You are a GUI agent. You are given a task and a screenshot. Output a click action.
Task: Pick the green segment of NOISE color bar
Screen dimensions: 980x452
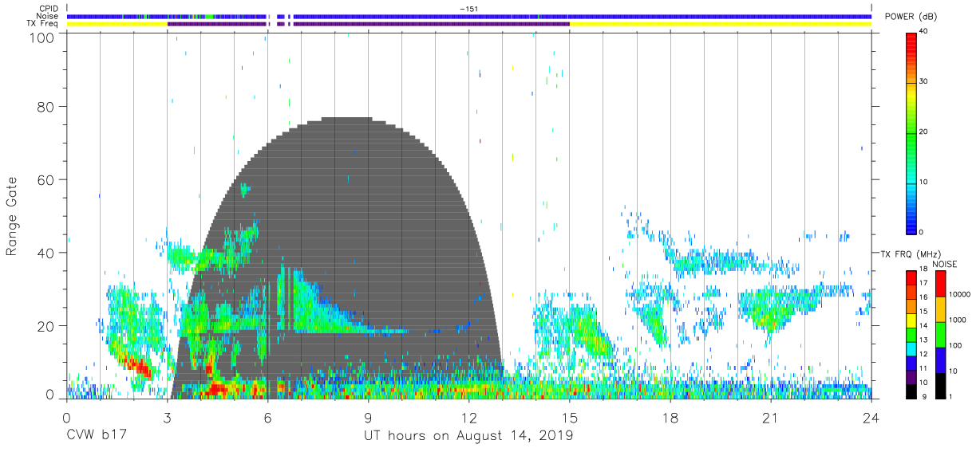pyautogui.click(x=941, y=333)
